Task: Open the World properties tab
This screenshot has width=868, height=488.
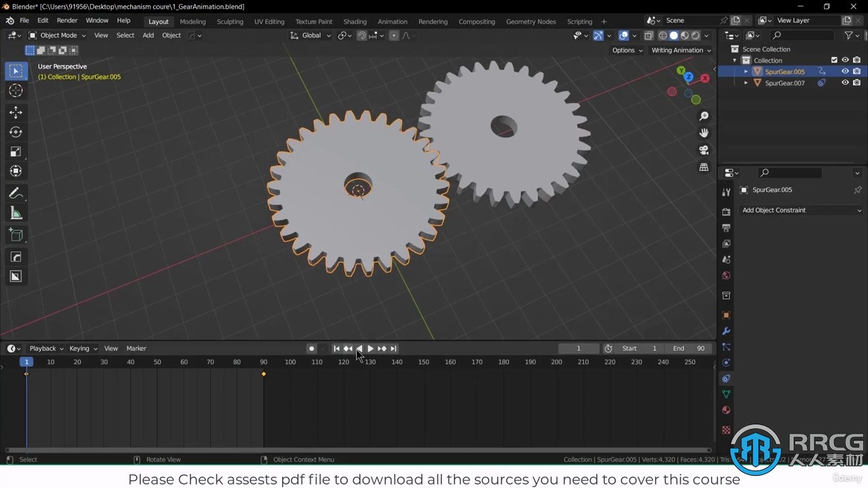Action: point(726,275)
